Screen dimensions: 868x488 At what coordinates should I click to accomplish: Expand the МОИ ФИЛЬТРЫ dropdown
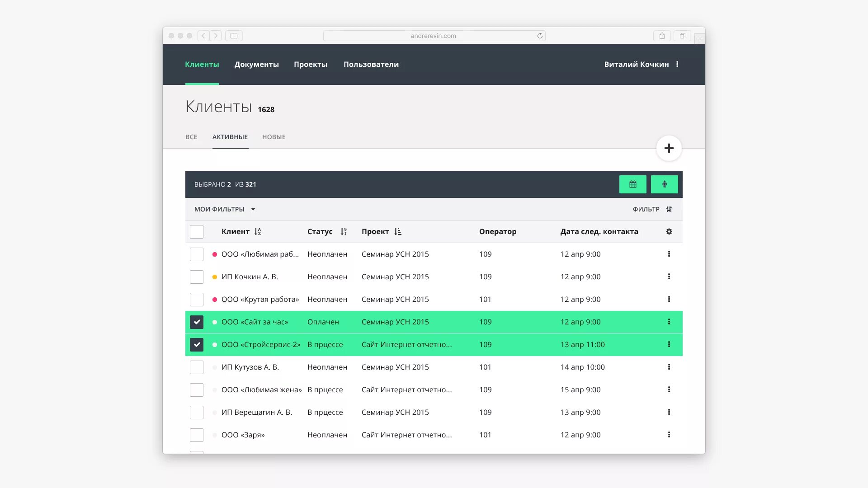point(225,209)
